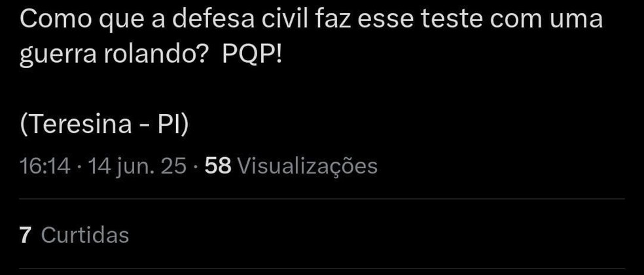This screenshot has height=275, width=644.
Task: Click the (Teresina - PI) location line
Action: [104, 124]
